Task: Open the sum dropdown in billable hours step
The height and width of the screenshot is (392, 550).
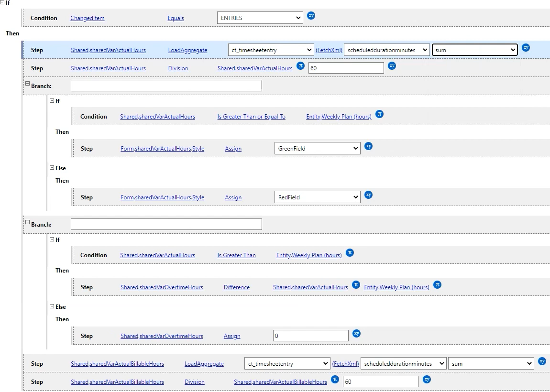Action: click(x=491, y=364)
